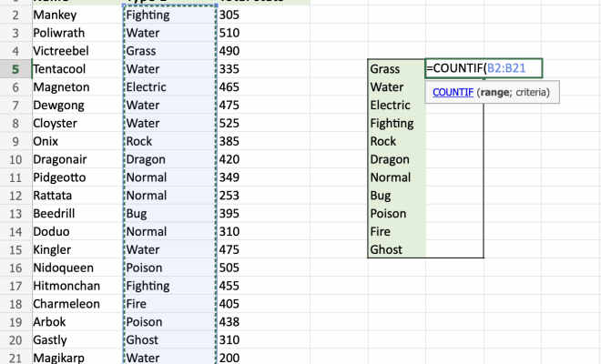601x364 pixels.
Task: Select the Ghost criteria cell
Action: click(x=396, y=249)
